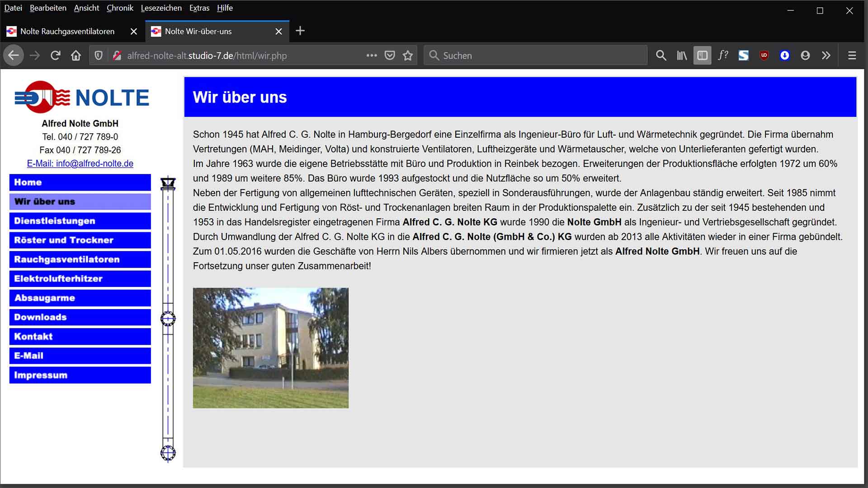The height and width of the screenshot is (488, 868).
Task: Open the Downloads page
Action: (x=80, y=317)
